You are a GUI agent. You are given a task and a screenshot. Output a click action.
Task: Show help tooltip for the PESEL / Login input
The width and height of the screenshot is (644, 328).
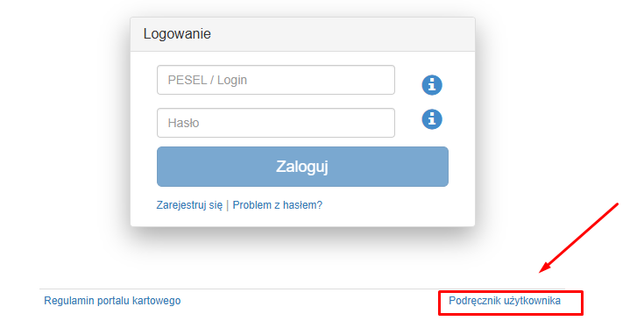432,85
